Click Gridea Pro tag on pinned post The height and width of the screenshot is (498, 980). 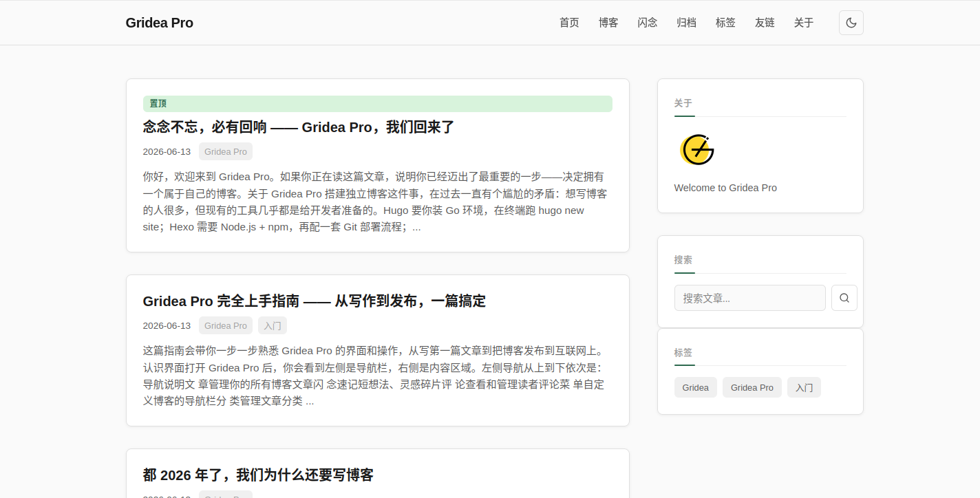click(x=226, y=151)
